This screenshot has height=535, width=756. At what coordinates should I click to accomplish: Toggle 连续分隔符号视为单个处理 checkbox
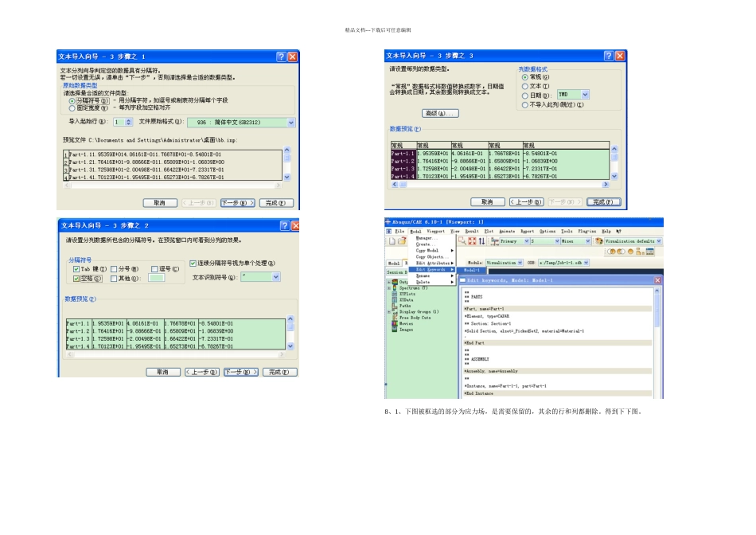tap(193, 264)
